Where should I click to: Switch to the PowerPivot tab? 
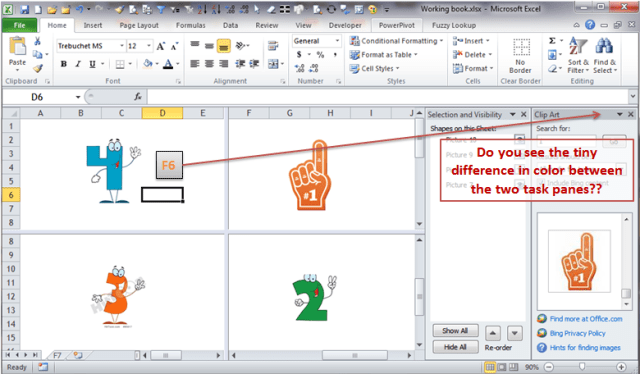coord(397,25)
